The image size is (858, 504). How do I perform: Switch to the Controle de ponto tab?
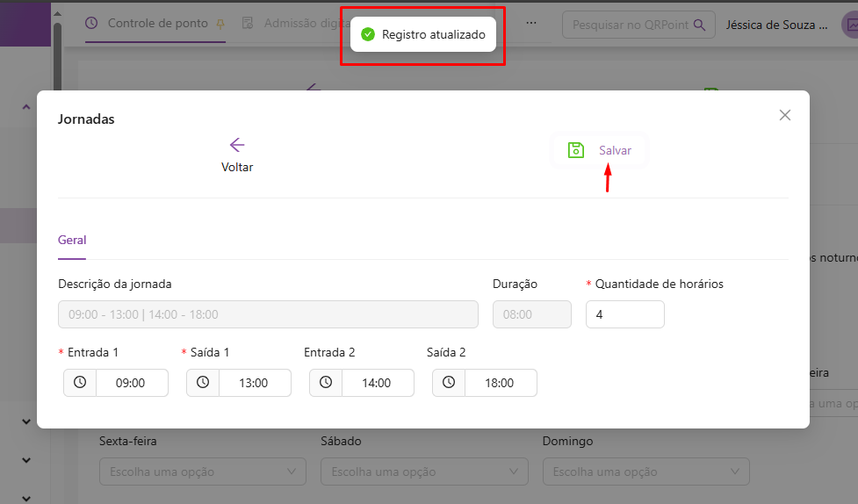pyautogui.click(x=156, y=23)
